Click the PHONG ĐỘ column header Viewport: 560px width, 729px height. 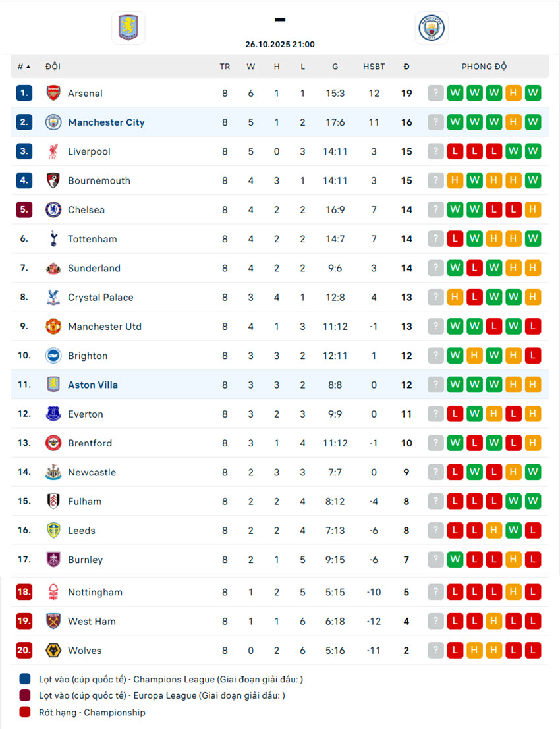[x=484, y=67]
